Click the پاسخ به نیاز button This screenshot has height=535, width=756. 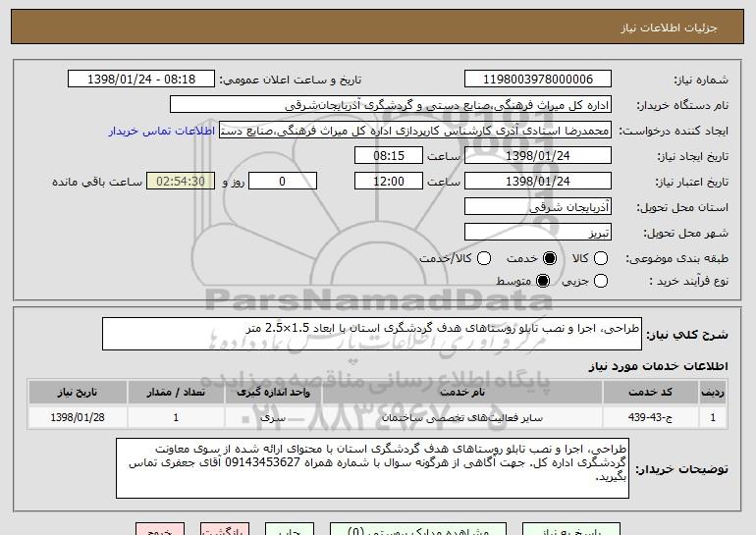(572, 530)
